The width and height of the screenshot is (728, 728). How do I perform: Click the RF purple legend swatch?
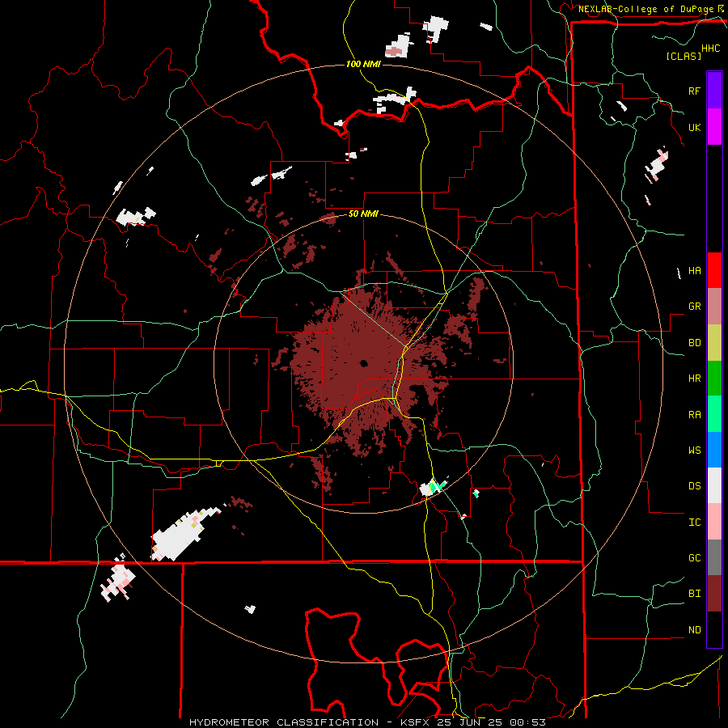pyautogui.click(x=714, y=91)
